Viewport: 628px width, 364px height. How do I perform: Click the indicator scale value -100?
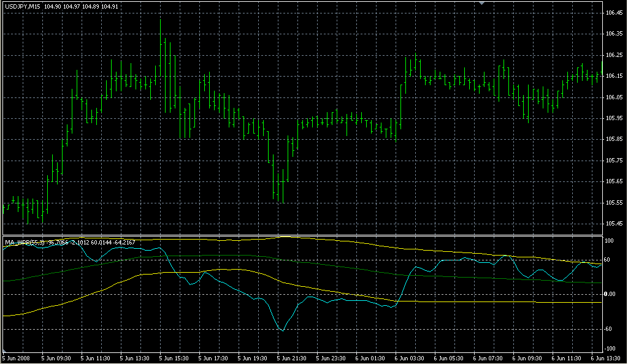point(609,349)
